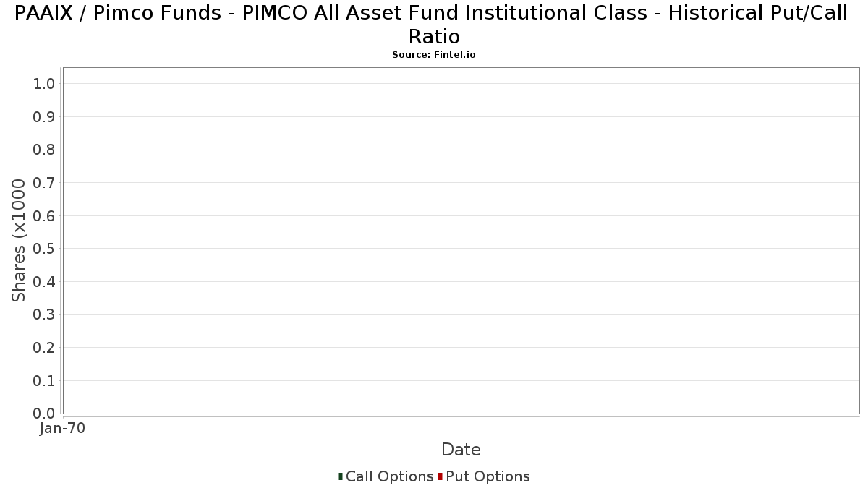The height and width of the screenshot is (488, 868).
Task: Toggle the Put Options legend label
Action: (x=488, y=476)
